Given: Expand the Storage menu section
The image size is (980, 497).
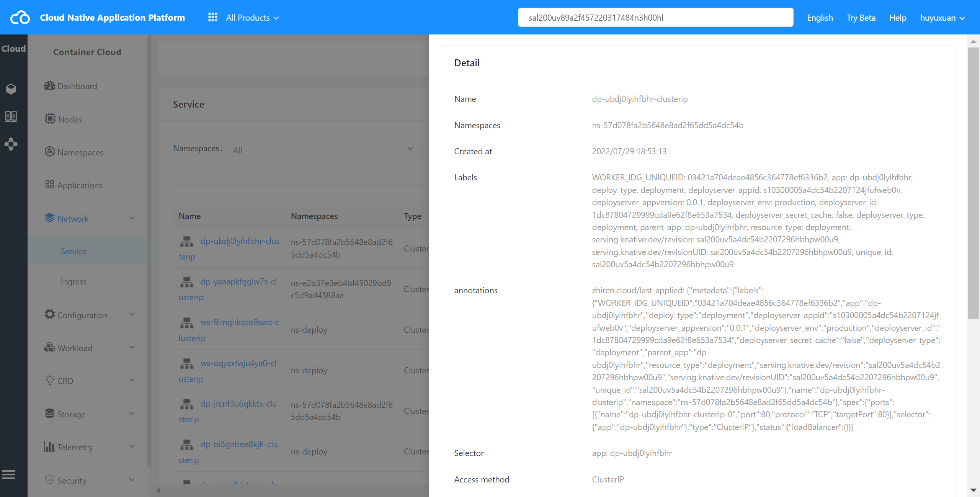Looking at the screenshot, I should (x=132, y=414).
